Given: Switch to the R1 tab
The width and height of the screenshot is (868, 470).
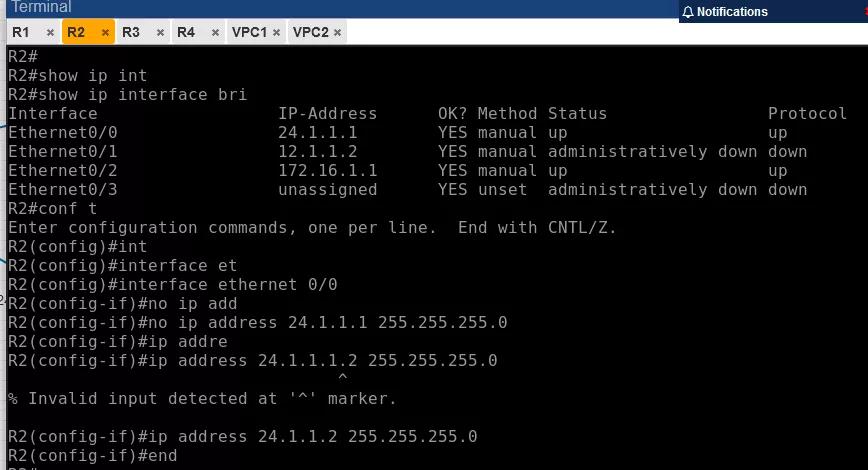Looking at the screenshot, I should tap(22, 32).
